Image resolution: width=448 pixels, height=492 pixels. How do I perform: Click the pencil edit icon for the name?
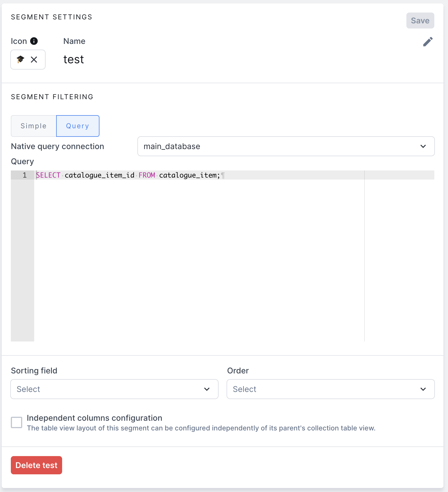428,42
